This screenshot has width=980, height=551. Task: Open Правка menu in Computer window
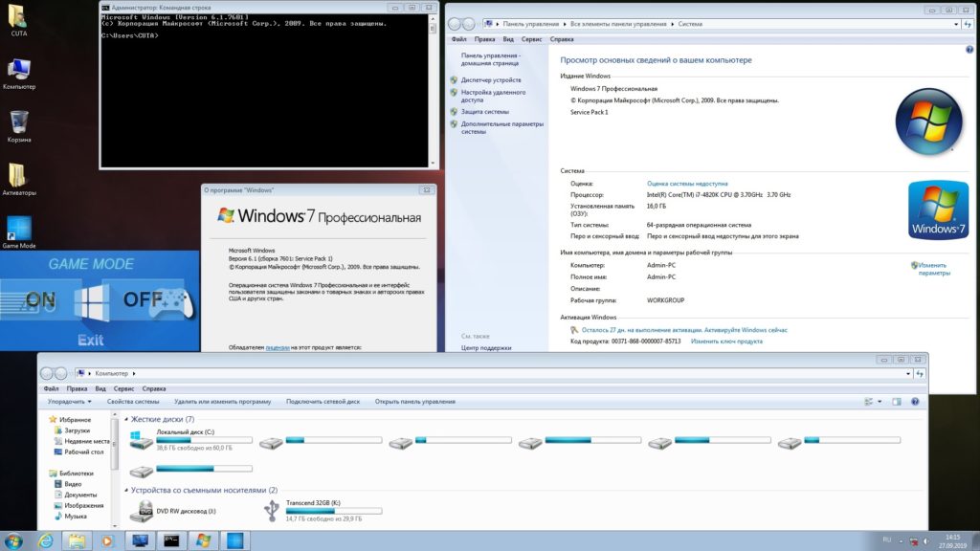[77, 388]
